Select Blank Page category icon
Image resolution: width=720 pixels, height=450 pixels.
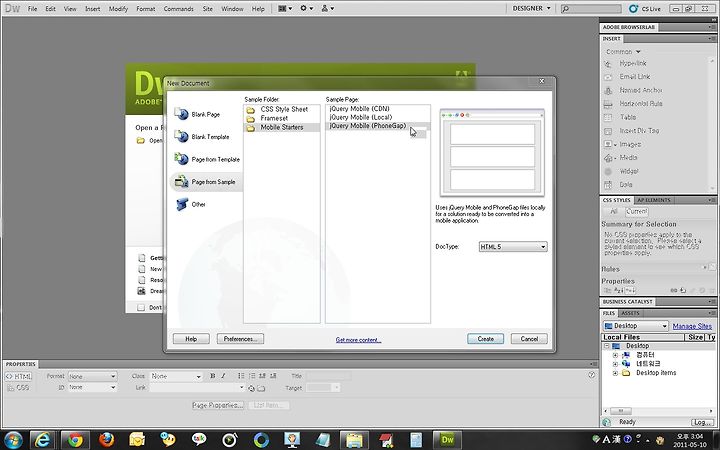pos(181,114)
